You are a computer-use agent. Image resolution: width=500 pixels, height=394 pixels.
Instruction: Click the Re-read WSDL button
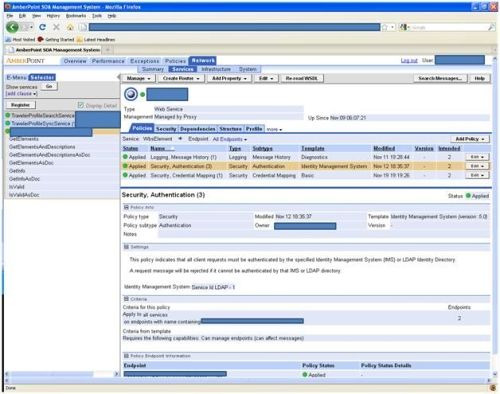(x=302, y=78)
